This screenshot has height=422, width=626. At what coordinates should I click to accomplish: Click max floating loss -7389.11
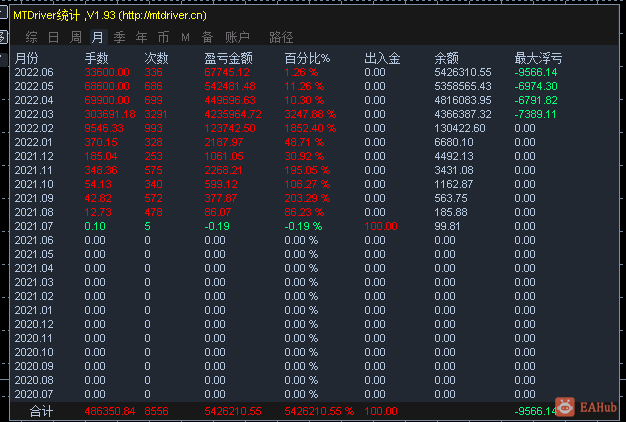coord(535,114)
